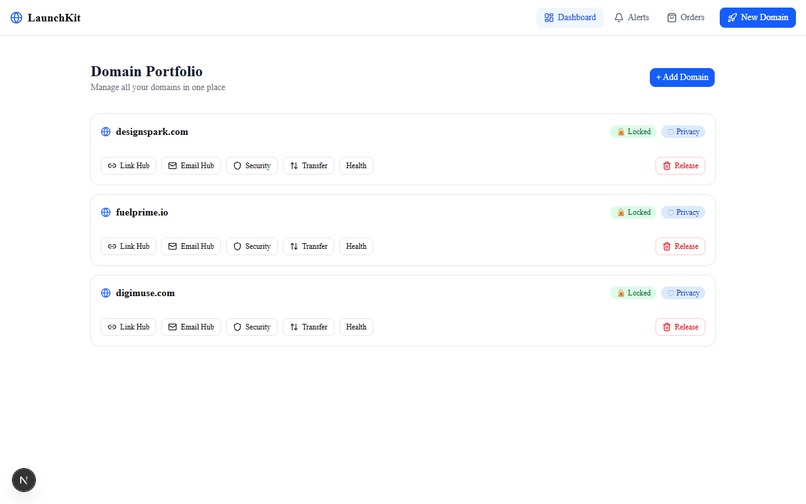The image size is (806, 504).
Task: Click the New Domain rocket button
Action: click(758, 17)
